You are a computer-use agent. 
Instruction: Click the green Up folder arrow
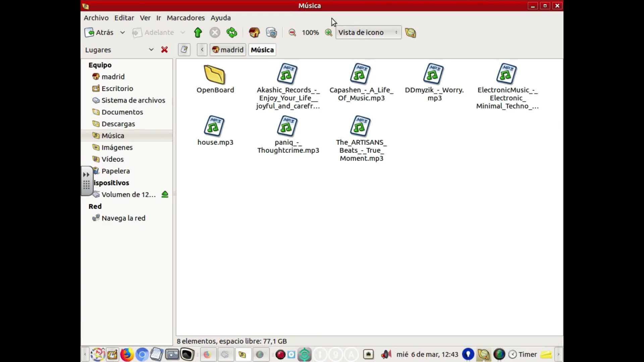(x=198, y=33)
